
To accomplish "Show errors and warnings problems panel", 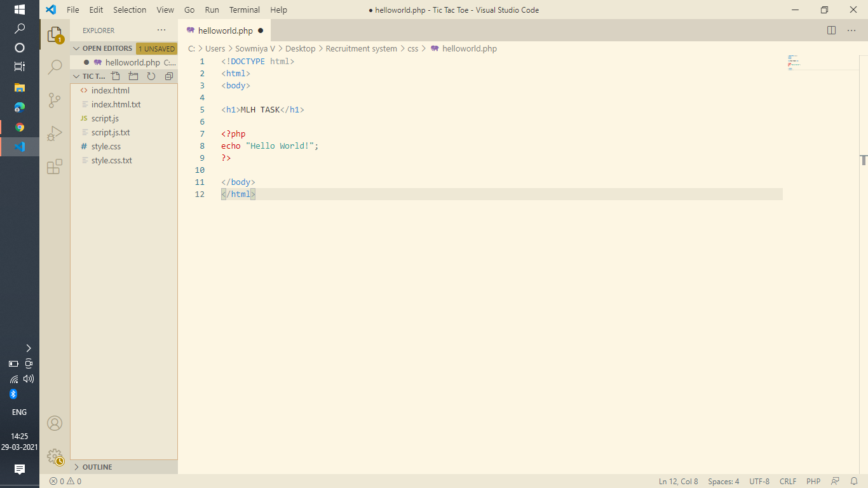I will (x=65, y=481).
